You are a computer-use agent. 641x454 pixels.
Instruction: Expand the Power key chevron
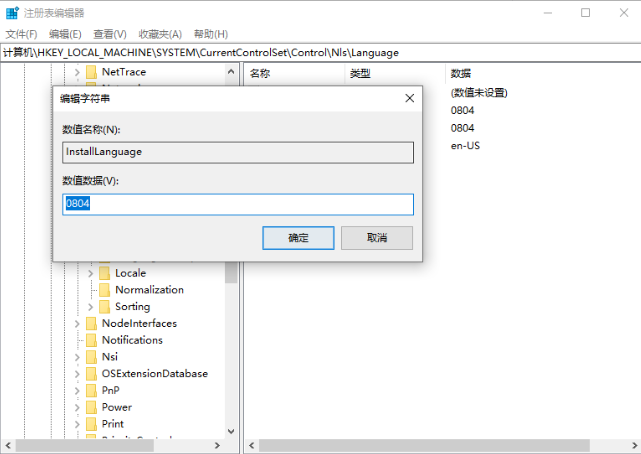(77, 407)
